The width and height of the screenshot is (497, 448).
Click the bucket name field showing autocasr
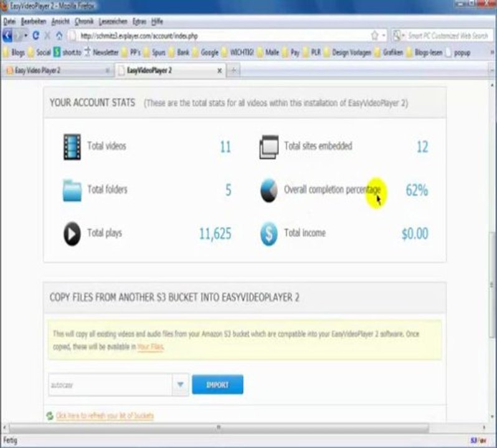[110, 385]
